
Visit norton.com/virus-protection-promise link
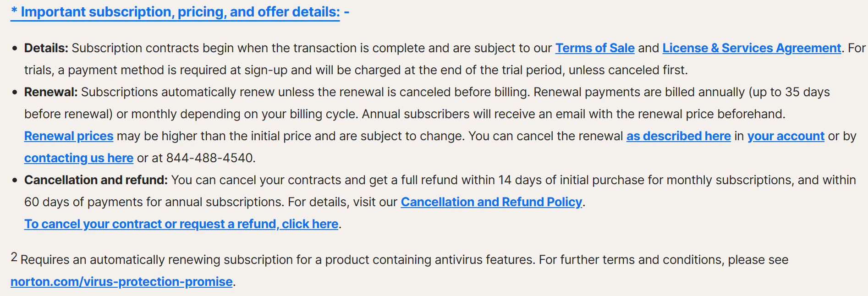coord(121,282)
